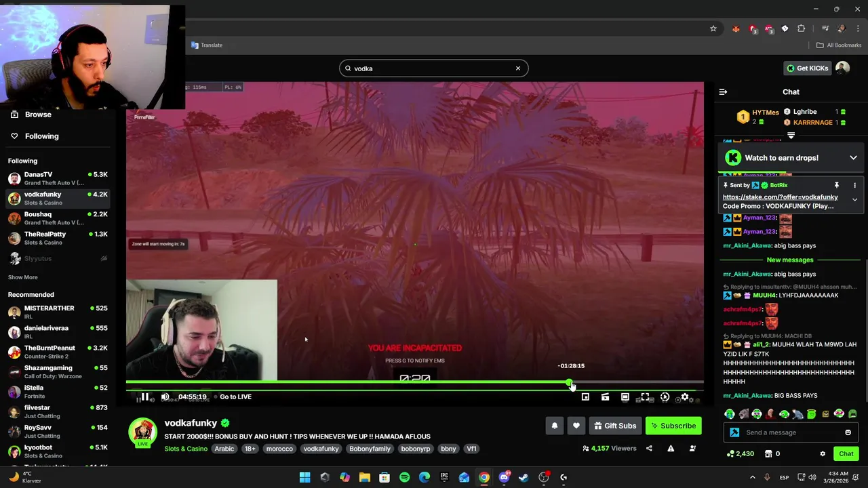
Task: Subscribe to vodkafunky channel
Action: tap(674, 426)
